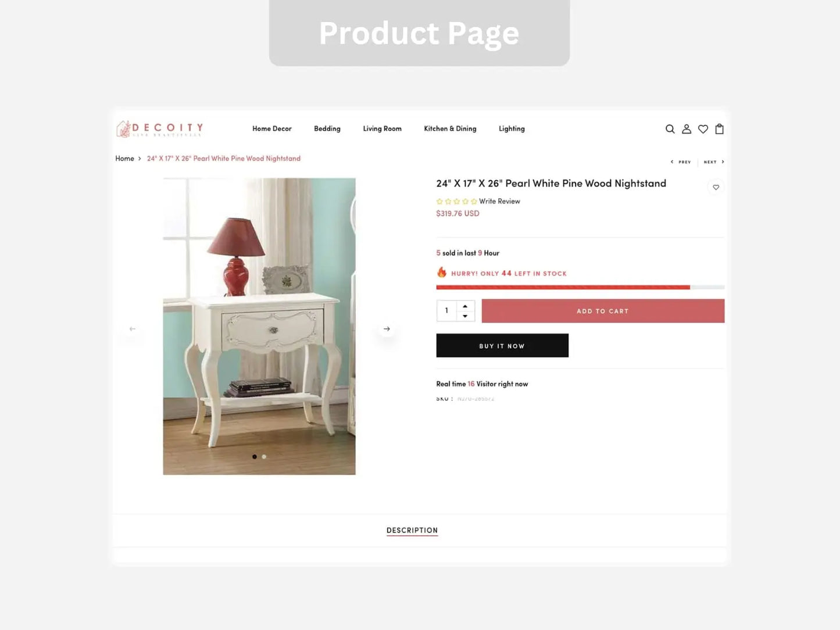Open the shopping bag cart icon
Viewport: 840px width, 630px height.
719,129
